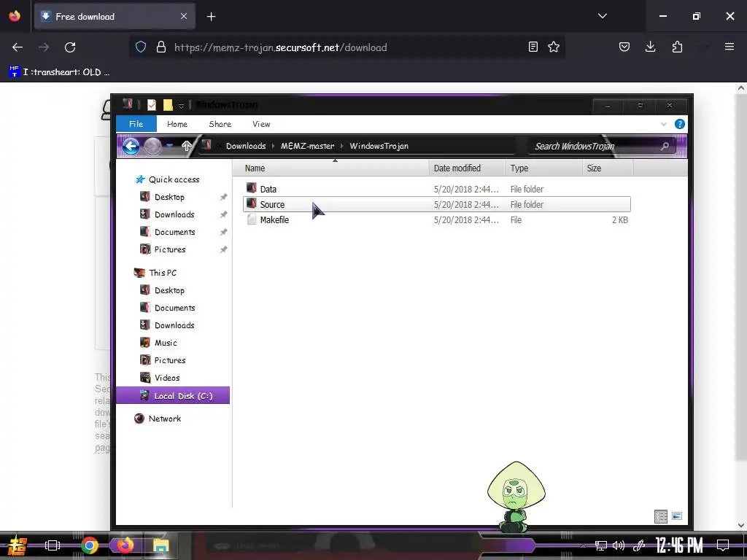Click the search magnifier icon

(x=665, y=146)
